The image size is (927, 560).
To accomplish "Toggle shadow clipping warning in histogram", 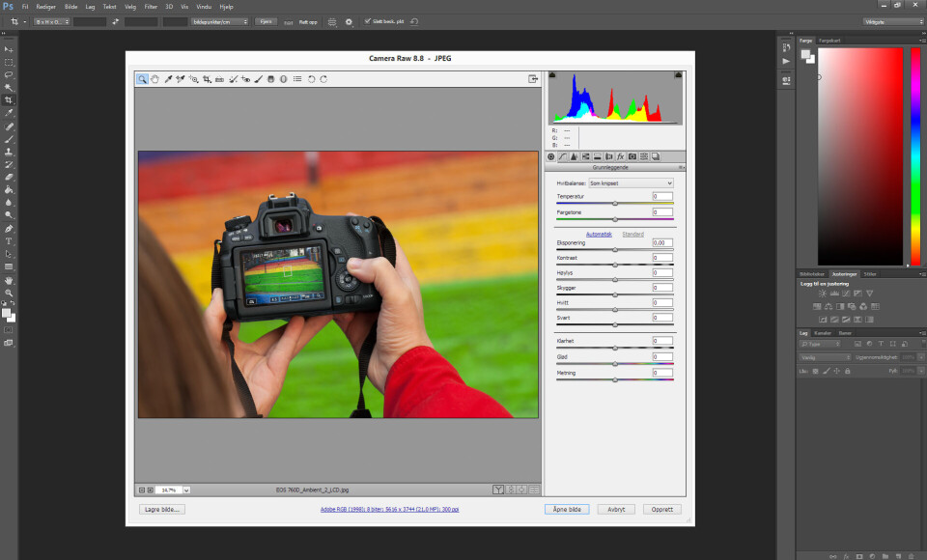I will click(x=552, y=75).
